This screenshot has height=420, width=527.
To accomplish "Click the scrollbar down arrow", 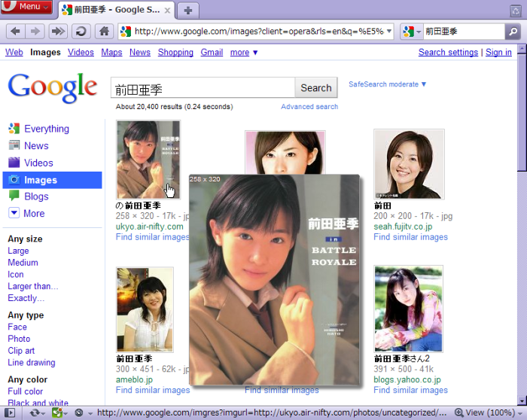I will [522, 401].
